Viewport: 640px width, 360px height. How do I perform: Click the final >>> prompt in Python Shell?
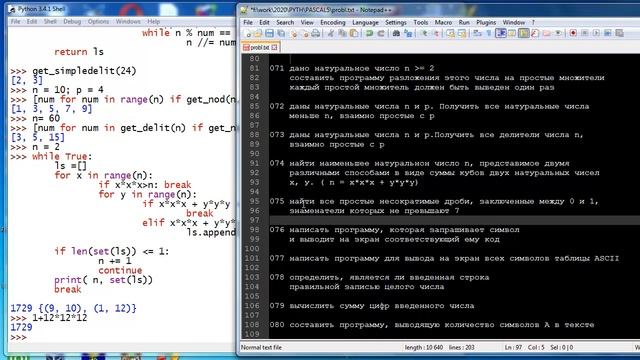(19, 338)
